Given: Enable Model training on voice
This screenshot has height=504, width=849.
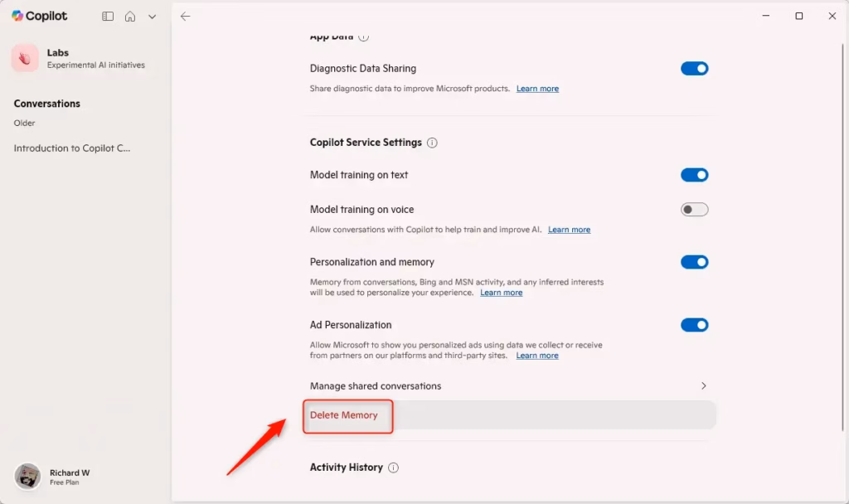Looking at the screenshot, I should (694, 209).
